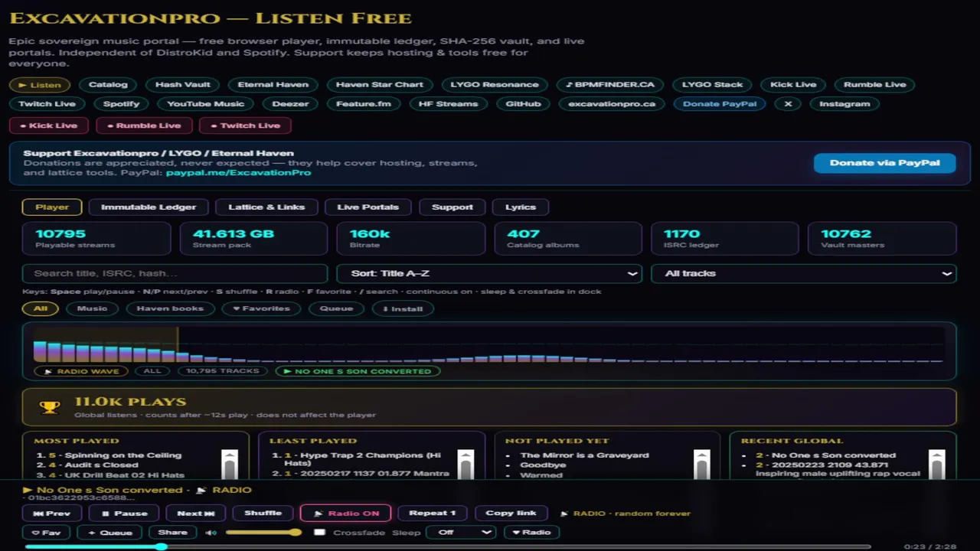The width and height of the screenshot is (980, 551).
Task: Open the Lattice & Links tab
Action: pyautogui.click(x=266, y=207)
